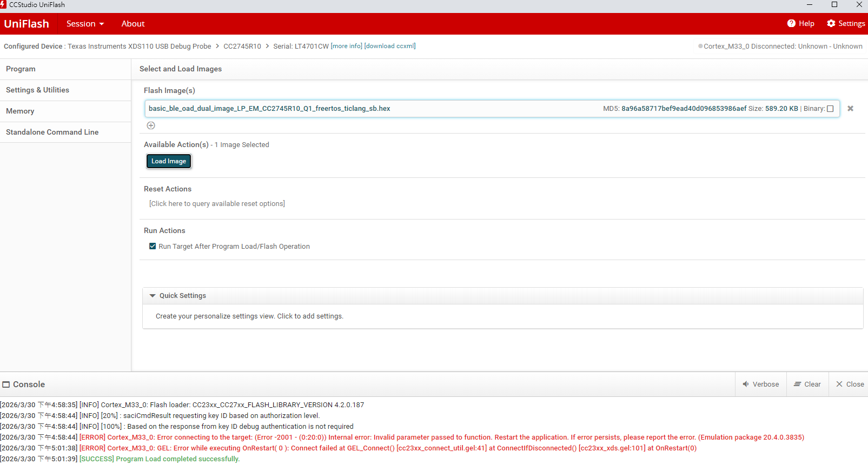Image resolution: width=868 pixels, height=471 pixels.
Task: Open the About menu item
Action: [x=133, y=24]
